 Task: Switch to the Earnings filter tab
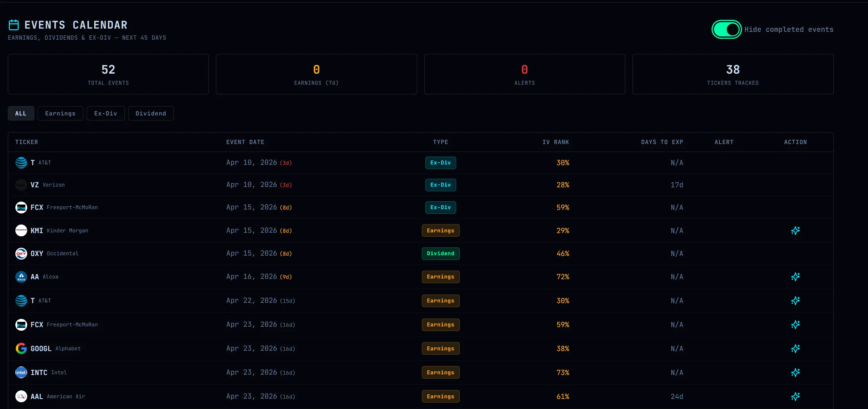tap(60, 113)
